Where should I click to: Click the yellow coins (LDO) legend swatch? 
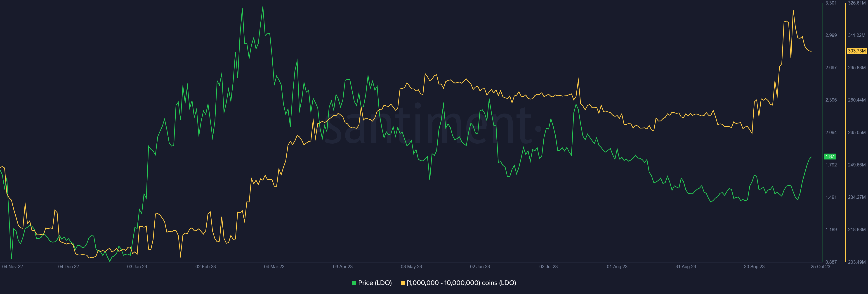point(402,283)
